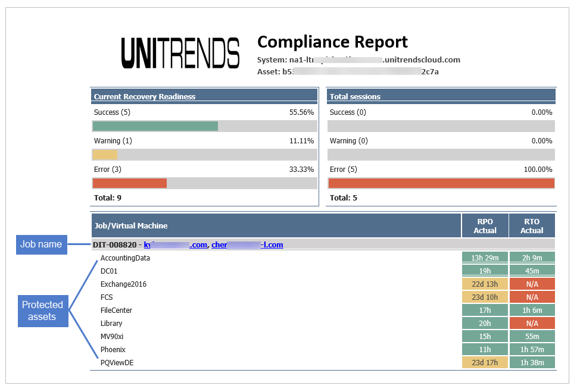Click the 2h 9m RTO cell
580x392 pixels.
532,258
